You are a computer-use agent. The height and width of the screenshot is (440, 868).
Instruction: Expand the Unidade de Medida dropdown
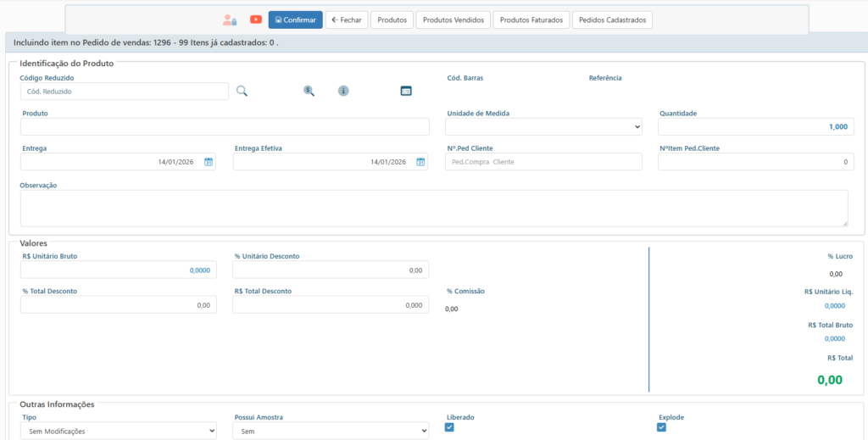[x=543, y=126]
